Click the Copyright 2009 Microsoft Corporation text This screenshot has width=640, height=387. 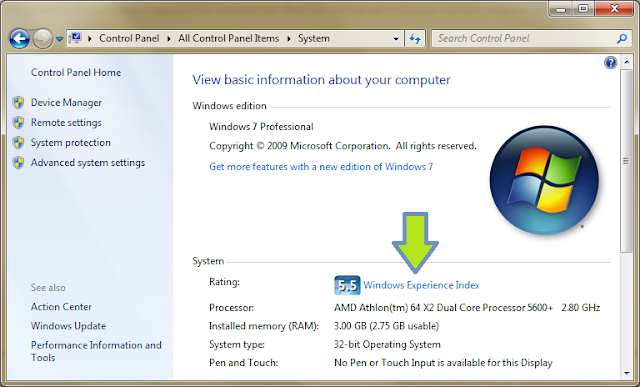pos(343,146)
